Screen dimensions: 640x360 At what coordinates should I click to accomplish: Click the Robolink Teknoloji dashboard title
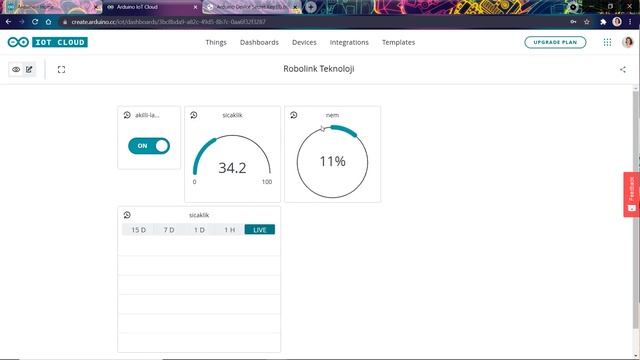pyautogui.click(x=319, y=69)
